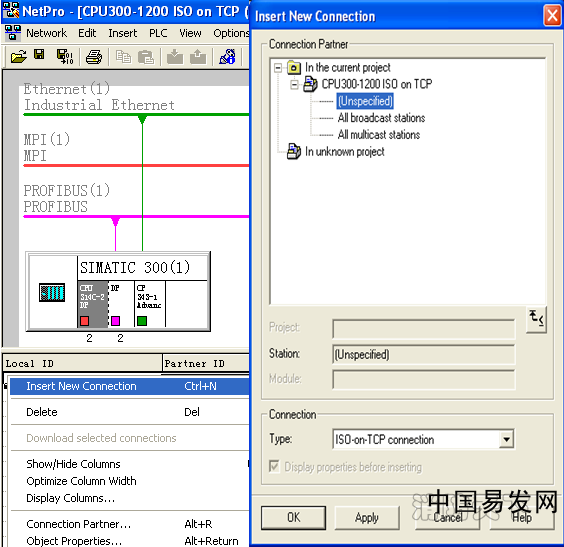The image size is (564, 547).
Task: Click the SIMATIC 300(1) station title
Action: click(x=135, y=268)
